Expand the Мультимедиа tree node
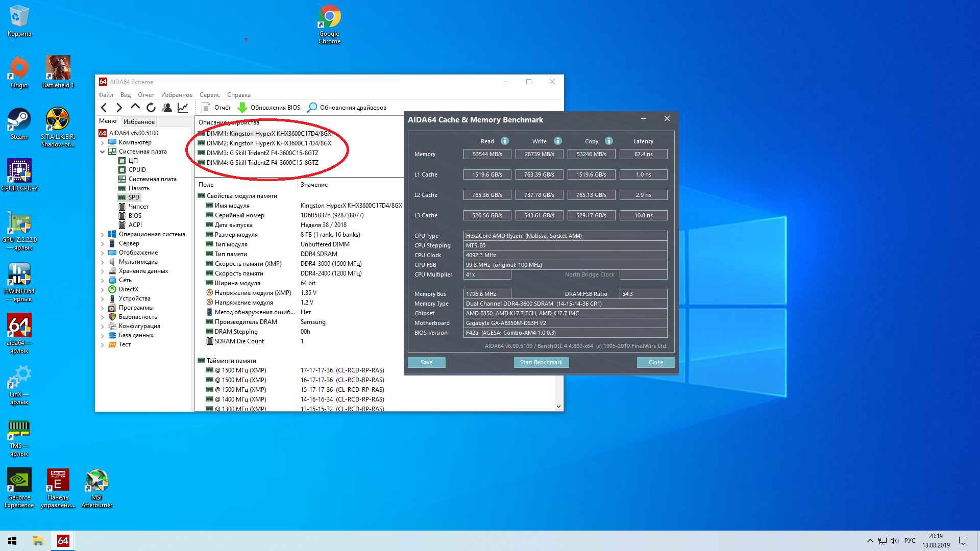Screen dimensions: 980x551 coord(103,262)
